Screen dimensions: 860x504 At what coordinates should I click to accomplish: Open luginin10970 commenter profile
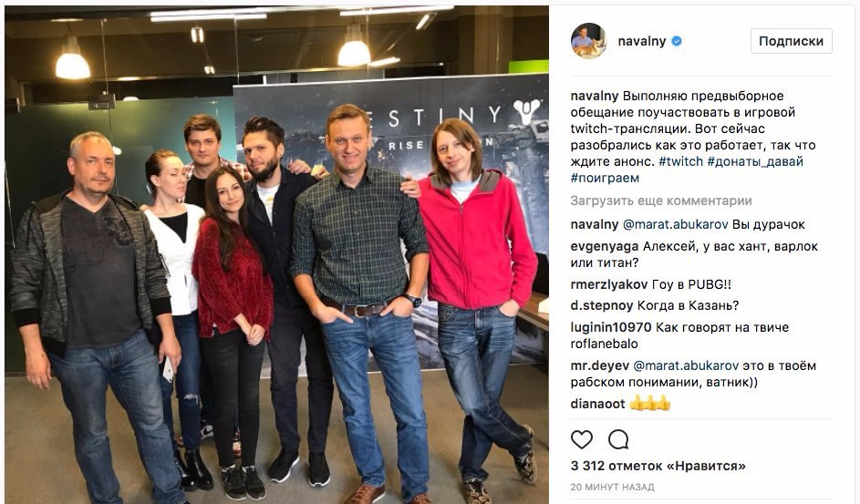(611, 327)
